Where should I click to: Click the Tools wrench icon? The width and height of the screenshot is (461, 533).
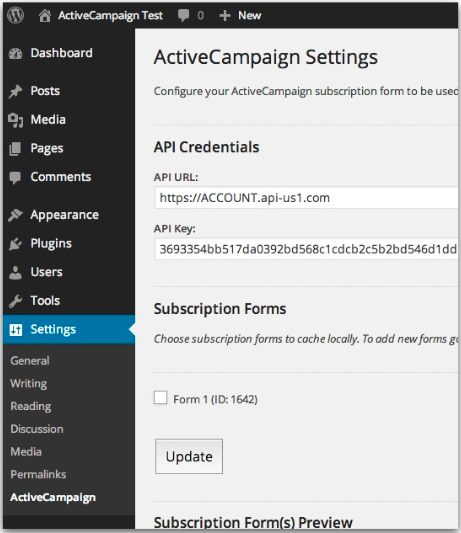pos(15,301)
